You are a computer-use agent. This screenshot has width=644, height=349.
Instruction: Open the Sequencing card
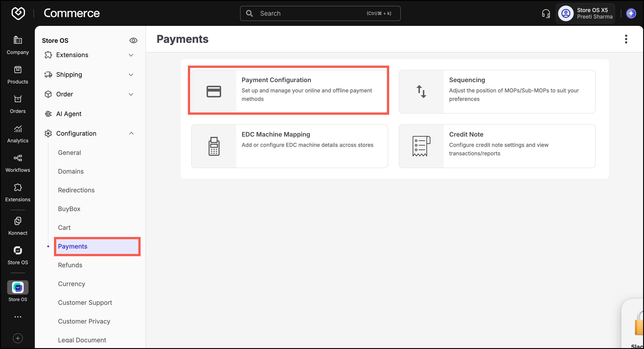[497, 91]
